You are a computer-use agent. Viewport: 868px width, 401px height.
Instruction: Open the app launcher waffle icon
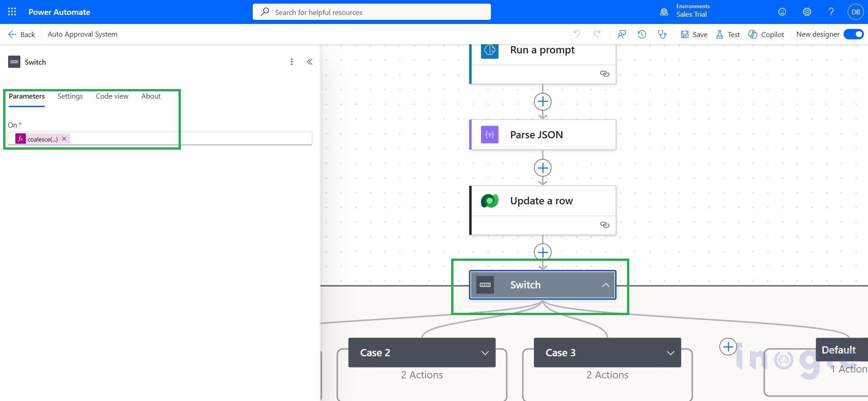[x=12, y=12]
